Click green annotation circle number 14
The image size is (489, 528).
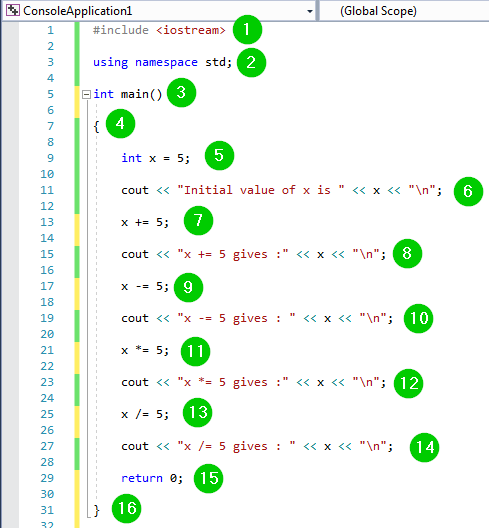coord(425,448)
